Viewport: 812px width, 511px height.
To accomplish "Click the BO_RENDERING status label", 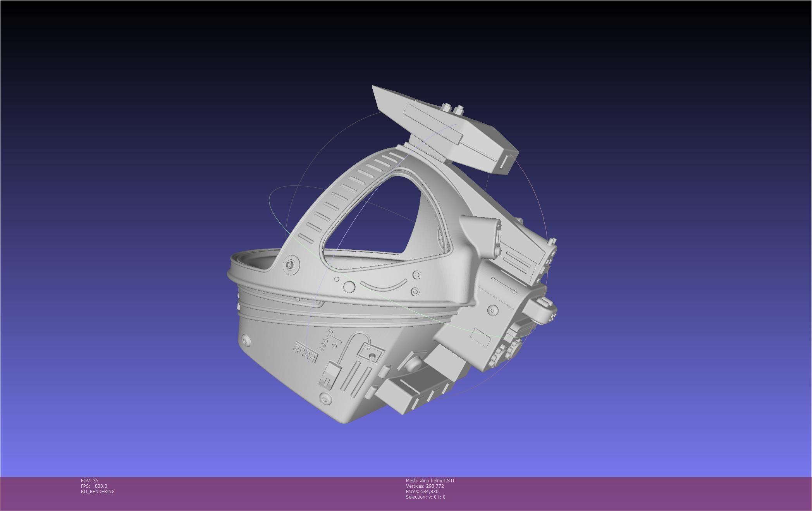I will point(98,491).
